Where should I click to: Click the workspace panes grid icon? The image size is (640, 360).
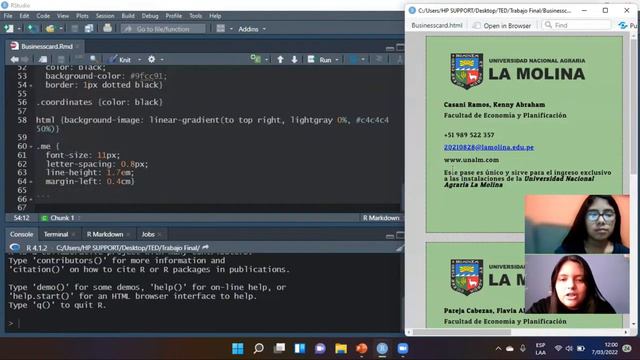click(221, 29)
